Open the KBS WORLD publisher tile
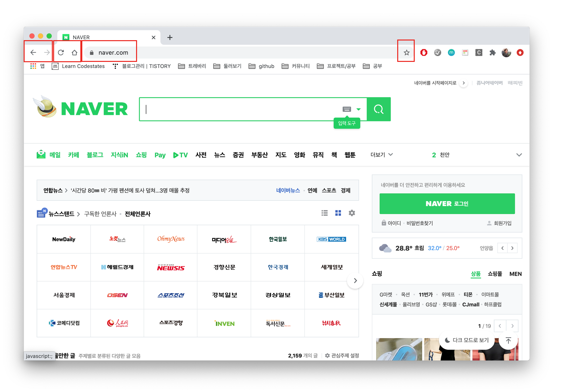This screenshot has width=567, height=392. click(x=331, y=239)
